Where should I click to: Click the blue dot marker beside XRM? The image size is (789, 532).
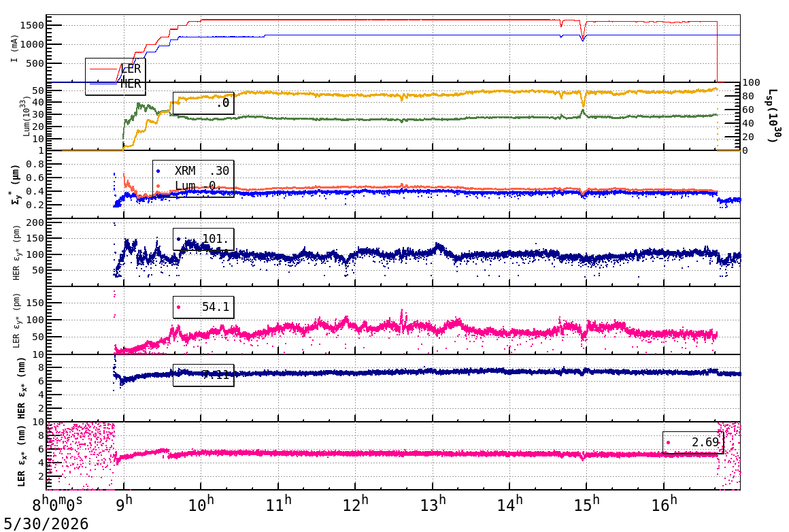tap(158, 171)
